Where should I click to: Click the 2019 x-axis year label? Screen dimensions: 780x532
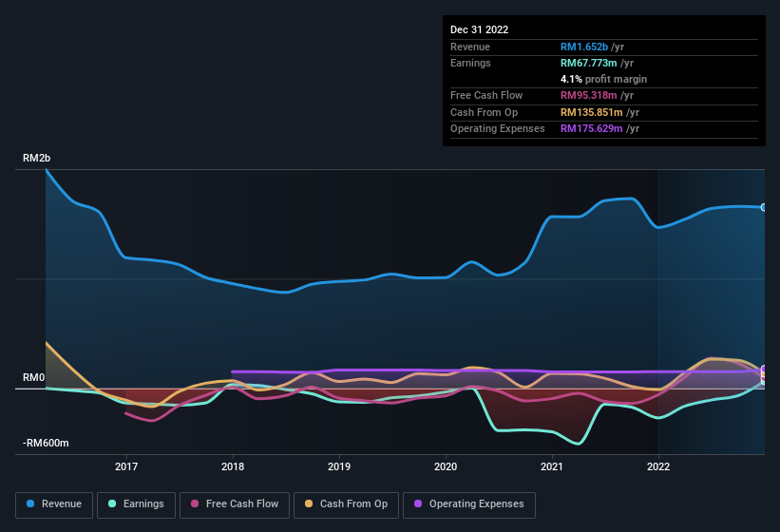[x=339, y=466]
